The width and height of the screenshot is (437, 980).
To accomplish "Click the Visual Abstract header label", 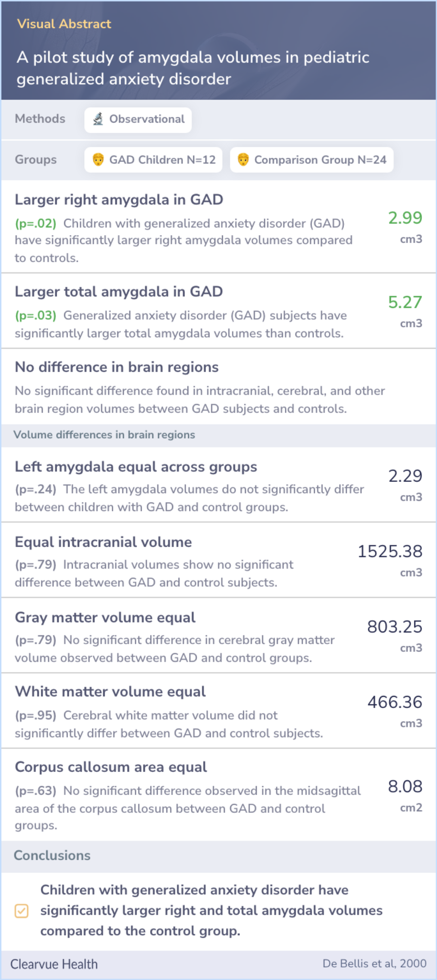I will tap(64, 24).
